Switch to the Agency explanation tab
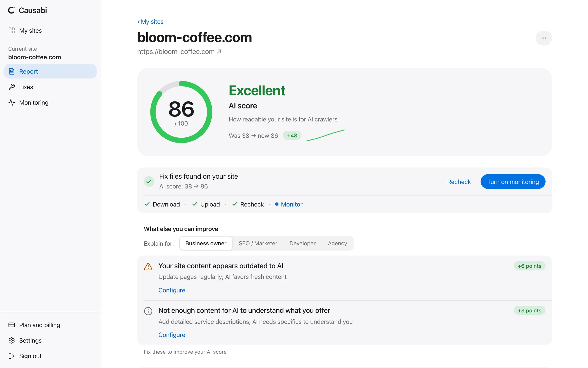This screenshot has width=588, height=368. click(337, 243)
